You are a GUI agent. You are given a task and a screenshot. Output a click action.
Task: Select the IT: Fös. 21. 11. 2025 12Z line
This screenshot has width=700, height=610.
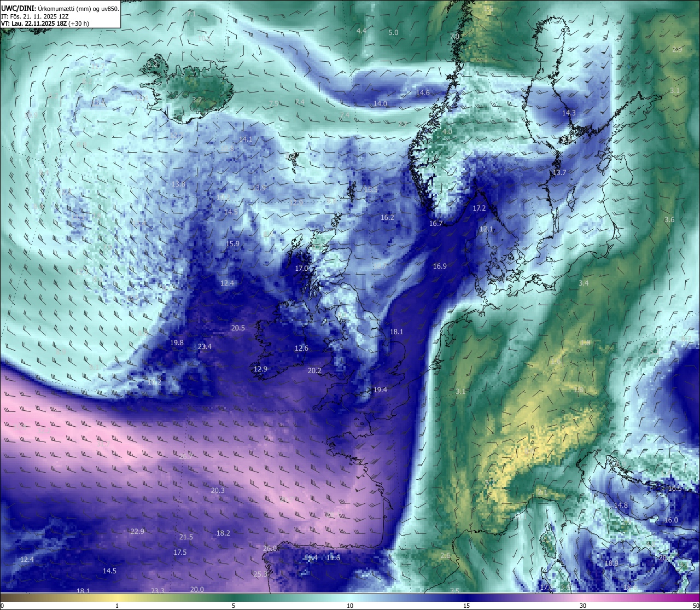35,16
